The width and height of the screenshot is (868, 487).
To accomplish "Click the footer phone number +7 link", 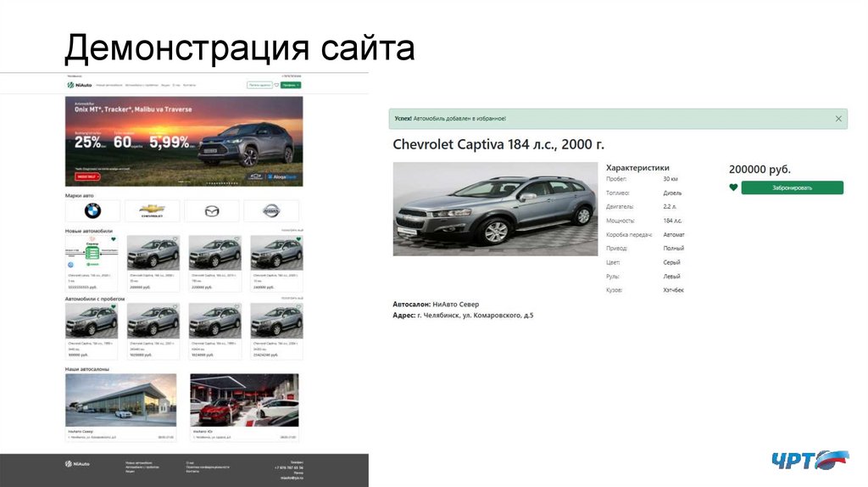I will click(289, 467).
